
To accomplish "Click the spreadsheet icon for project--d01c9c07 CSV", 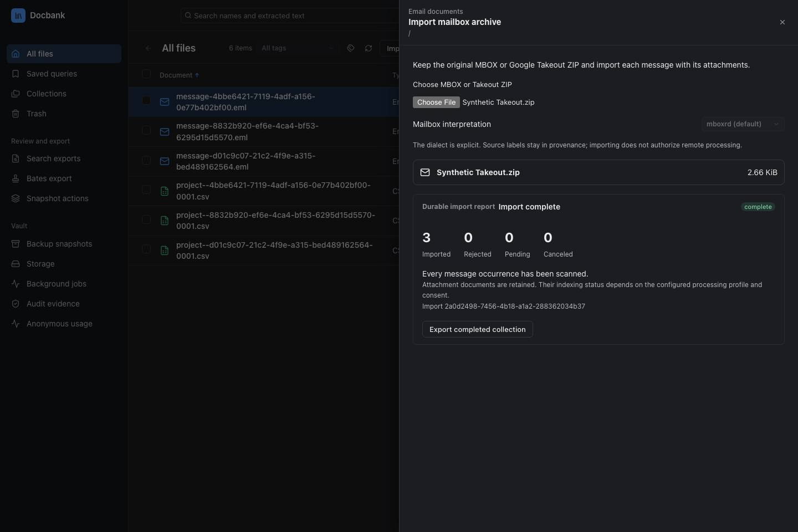I will (x=165, y=250).
